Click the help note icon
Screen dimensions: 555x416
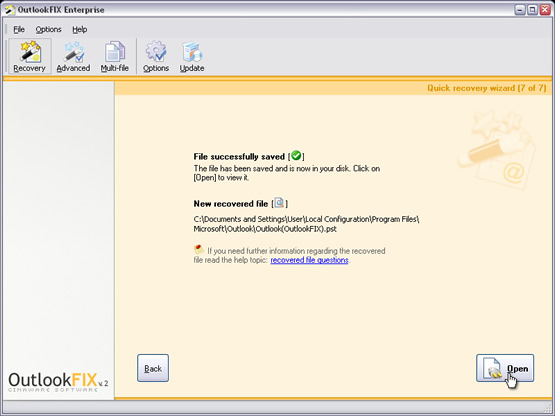click(199, 250)
